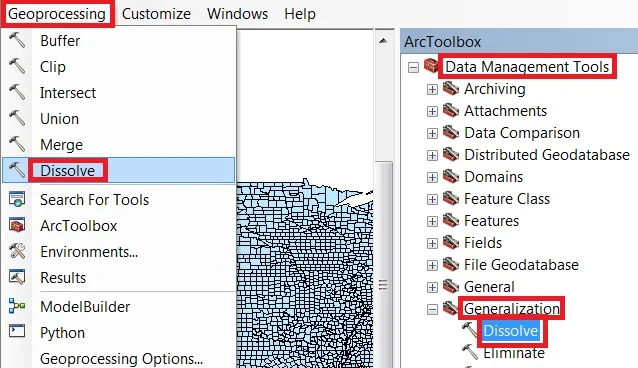
Task: Click the Buffer tool hammer icon
Action: tap(17, 40)
